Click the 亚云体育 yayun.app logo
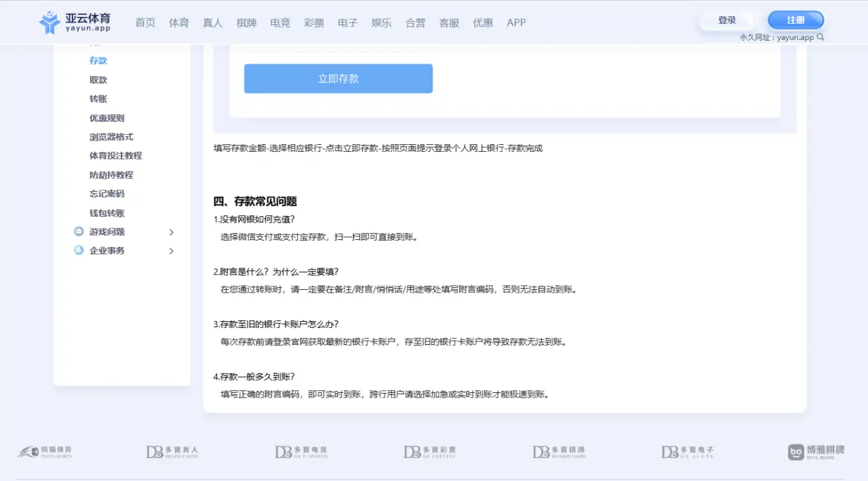The height and width of the screenshot is (481, 868). pyautogui.click(x=75, y=22)
